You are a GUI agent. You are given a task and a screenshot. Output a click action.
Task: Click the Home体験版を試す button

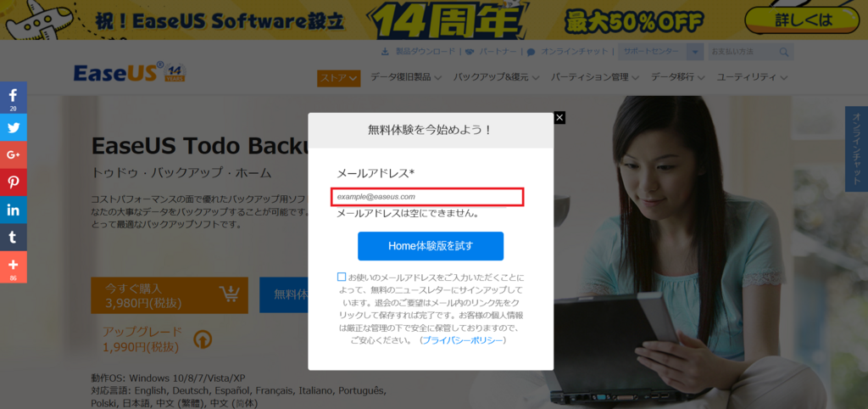431,246
